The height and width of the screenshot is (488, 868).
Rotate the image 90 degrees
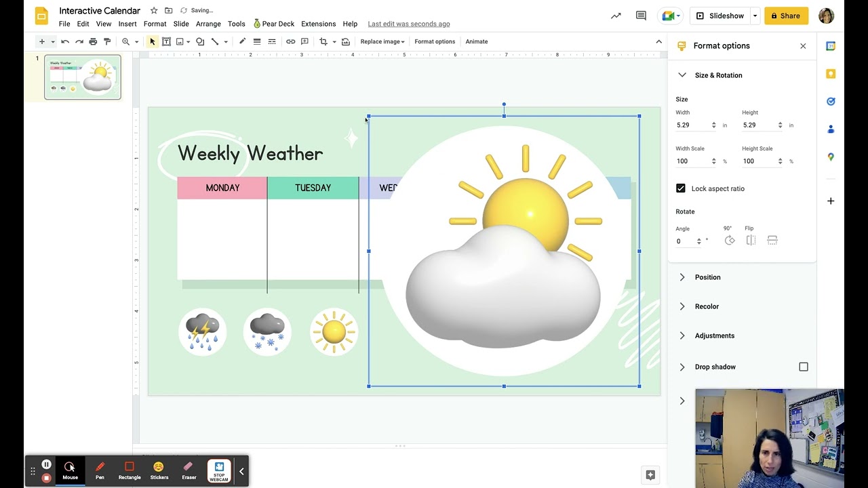(730, 241)
